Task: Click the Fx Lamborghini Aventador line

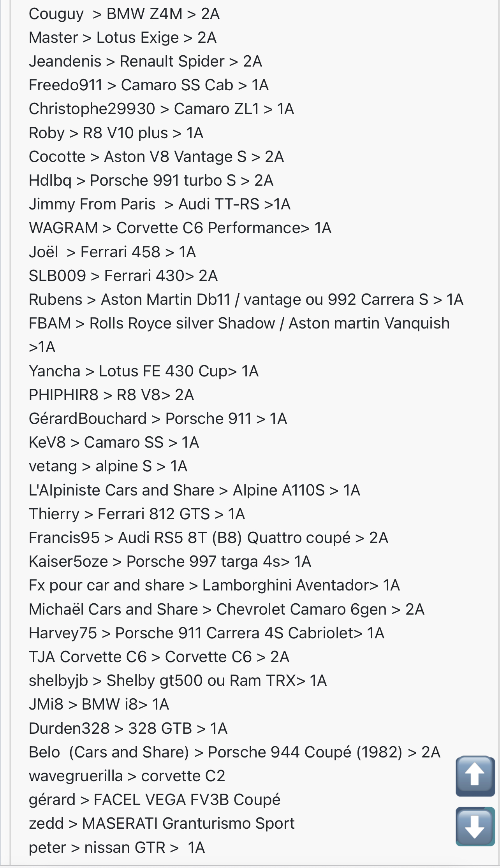Action: click(x=214, y=585)
